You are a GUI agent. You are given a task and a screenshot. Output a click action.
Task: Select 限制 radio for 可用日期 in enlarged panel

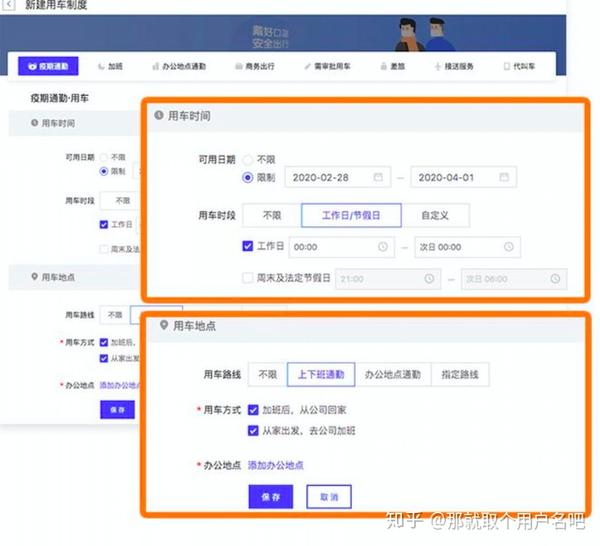pyautogui.click(x=248, y=177)
